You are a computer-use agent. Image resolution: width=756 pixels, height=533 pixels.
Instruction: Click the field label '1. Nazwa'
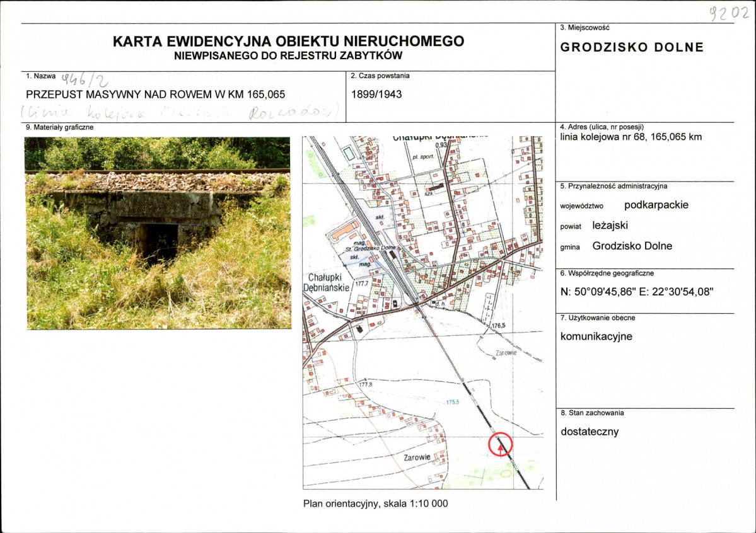[40, 76]
